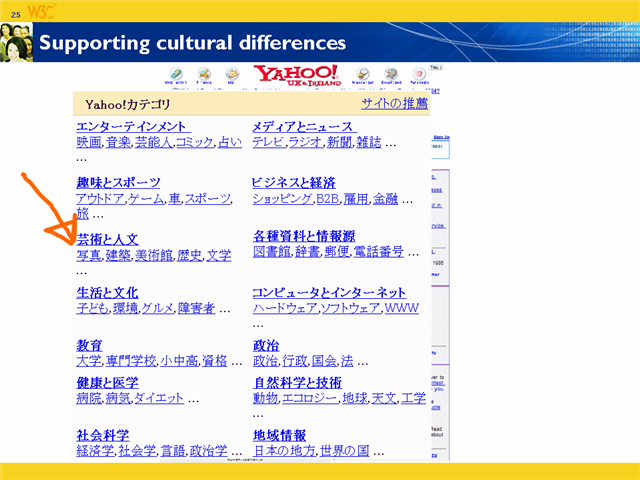Click the second icon left of the Yahoo logo
This screenshot has width=640, height=480.
(x=204, y=76)
